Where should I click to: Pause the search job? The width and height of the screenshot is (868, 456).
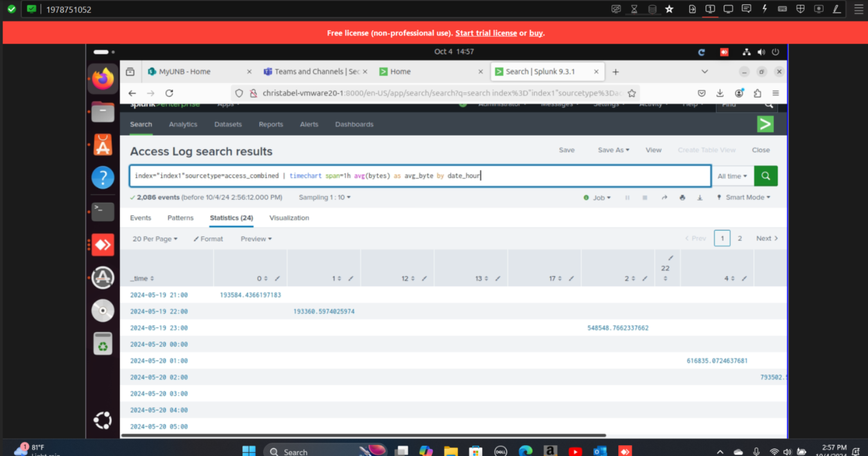[627, 198]
